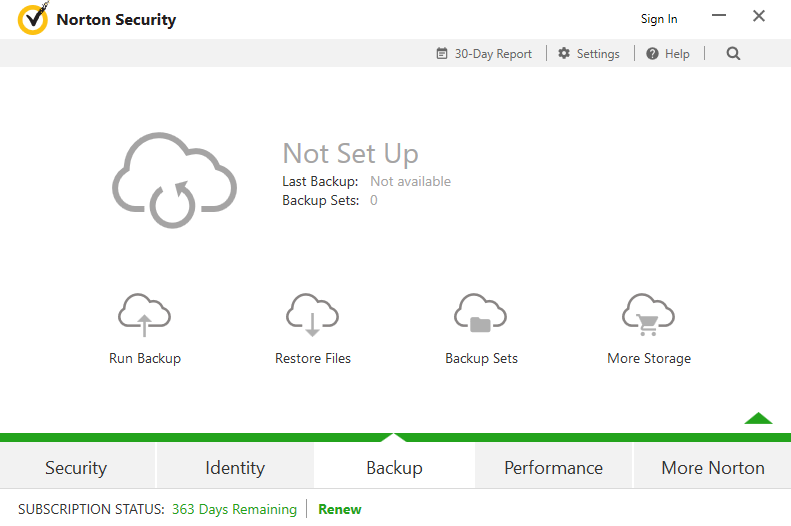The width and height of the screenshot is (791, 526).
Task: Click the 363 Days Remaining text
Action: pos(234,509)
